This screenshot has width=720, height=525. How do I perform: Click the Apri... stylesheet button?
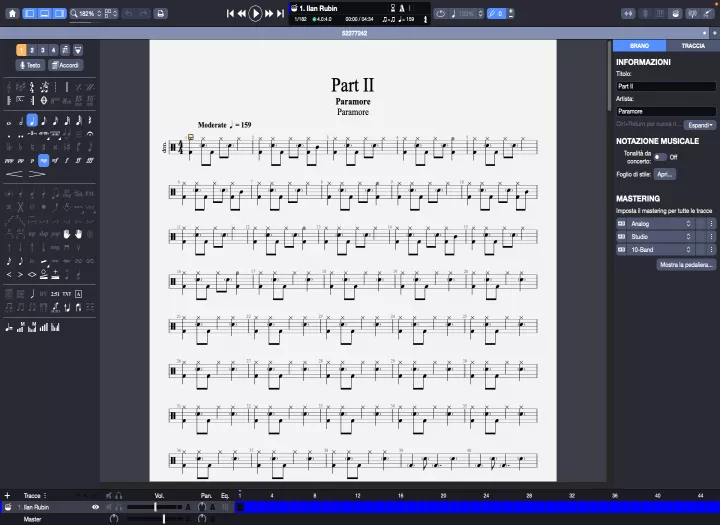pos(664,174)
